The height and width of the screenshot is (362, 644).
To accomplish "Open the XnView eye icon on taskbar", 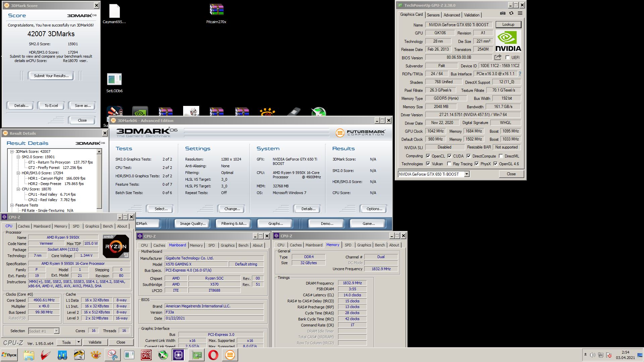I will click(x=96, y=355).
